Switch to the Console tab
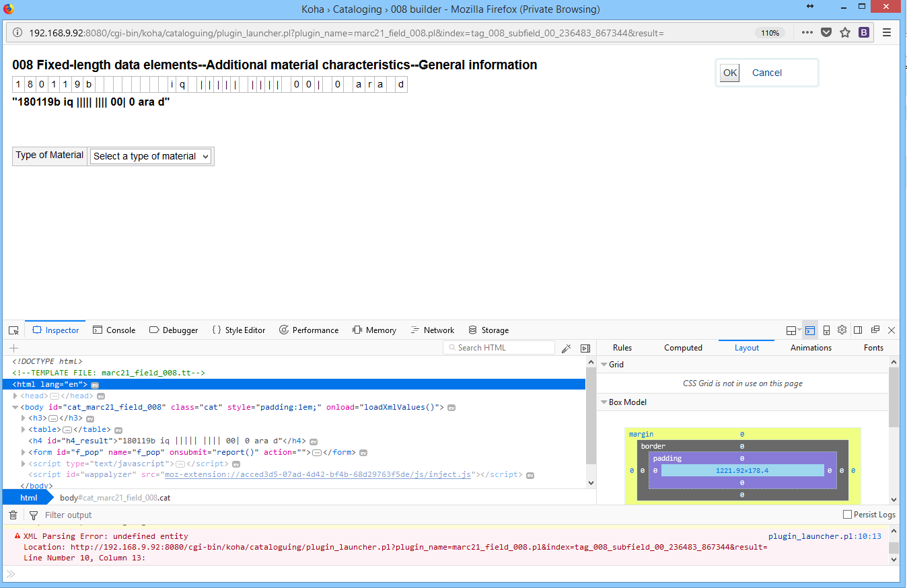The width and height of the screenshot is (907, 588). click(114, 330)
